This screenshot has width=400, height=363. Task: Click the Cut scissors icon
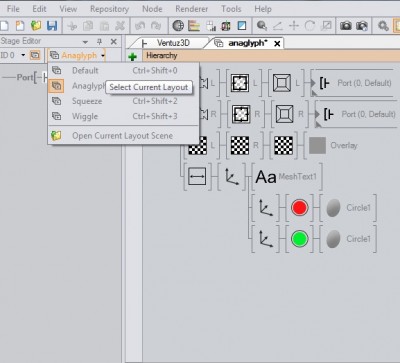pyautogui.click(x=72, y=26)
